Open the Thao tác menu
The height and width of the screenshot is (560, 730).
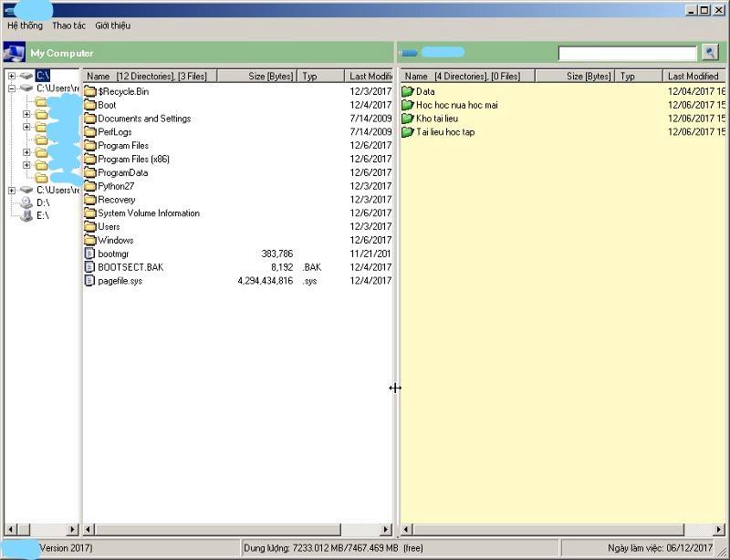pos(68,26)
